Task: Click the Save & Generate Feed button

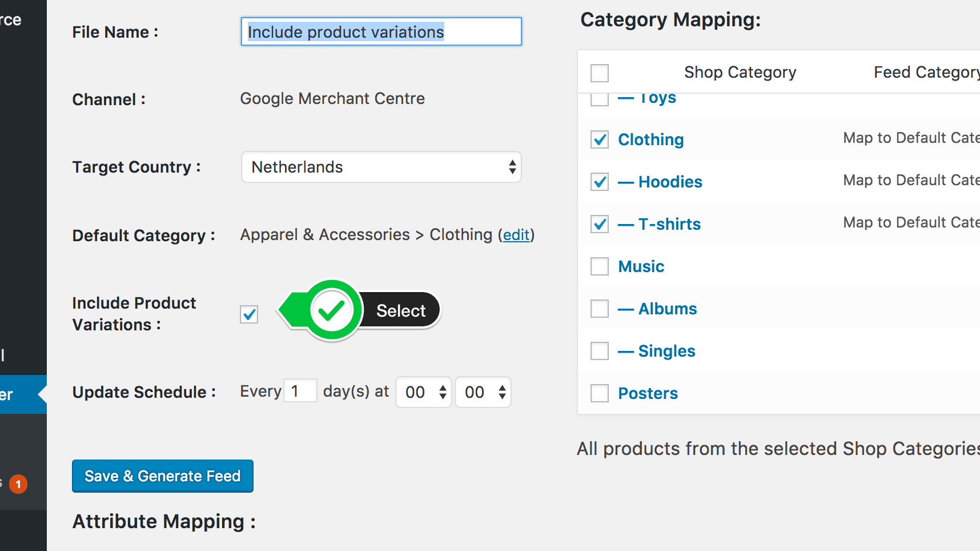Action: pyautogui.click(x=163, y=476)
